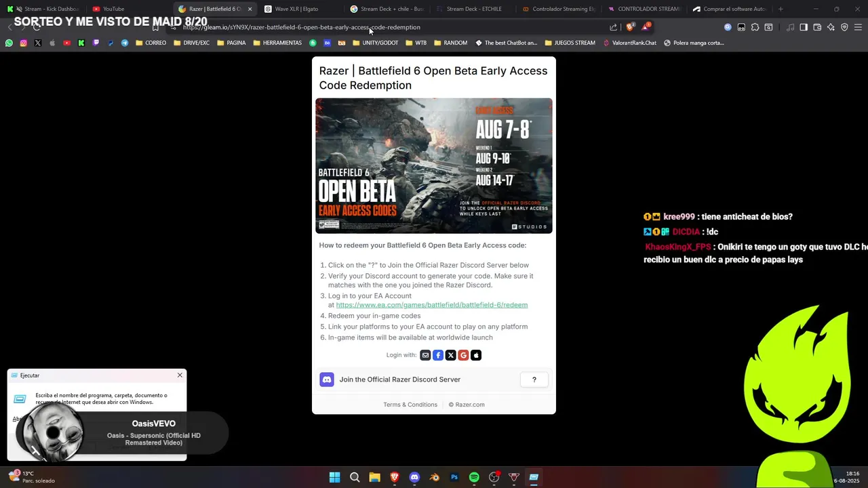Click Join the Official Razer Discord Server
This screenshot has height=488, width=868.
400,380
